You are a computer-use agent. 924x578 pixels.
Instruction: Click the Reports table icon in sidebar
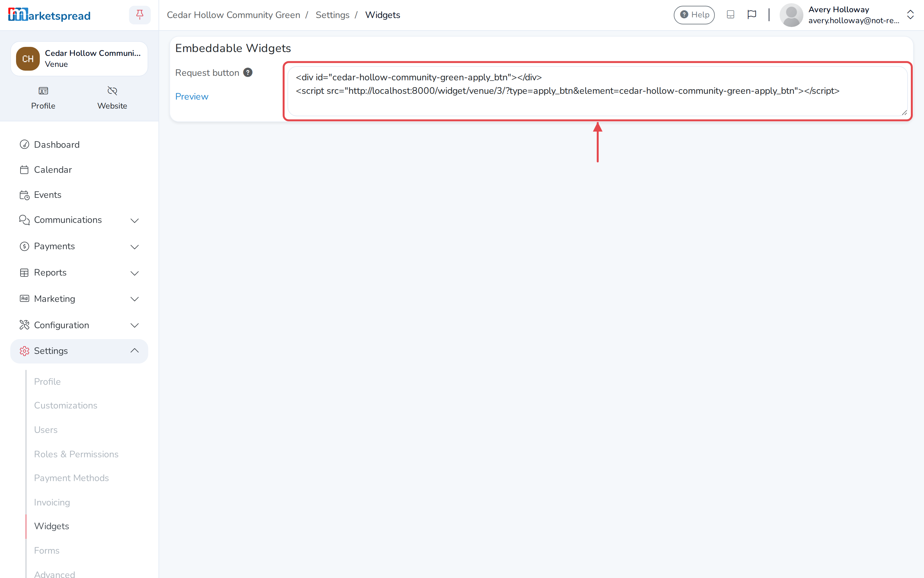(x=24, y=273)
